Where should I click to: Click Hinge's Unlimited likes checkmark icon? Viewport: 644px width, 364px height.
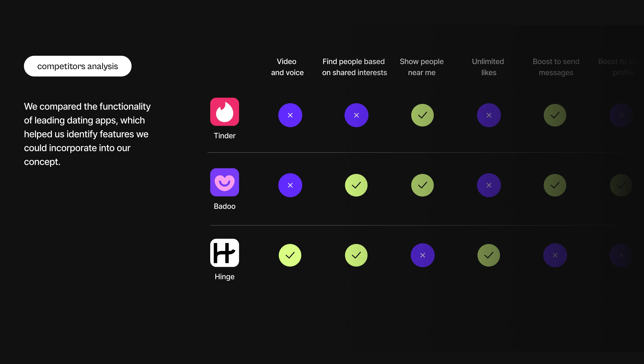click(x=489, y=255)
